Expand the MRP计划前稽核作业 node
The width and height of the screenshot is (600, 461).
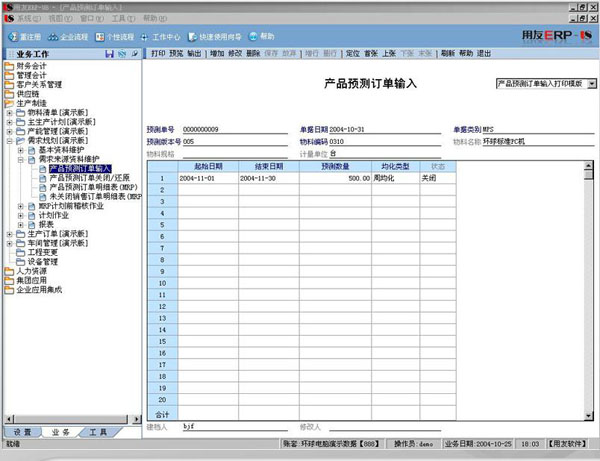(x=21, y=206)
